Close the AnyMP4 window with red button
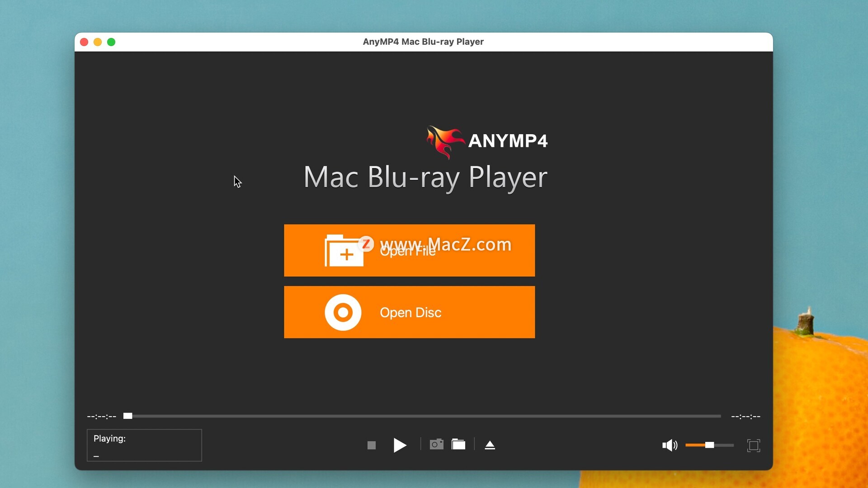 click(x=84, y=42)
